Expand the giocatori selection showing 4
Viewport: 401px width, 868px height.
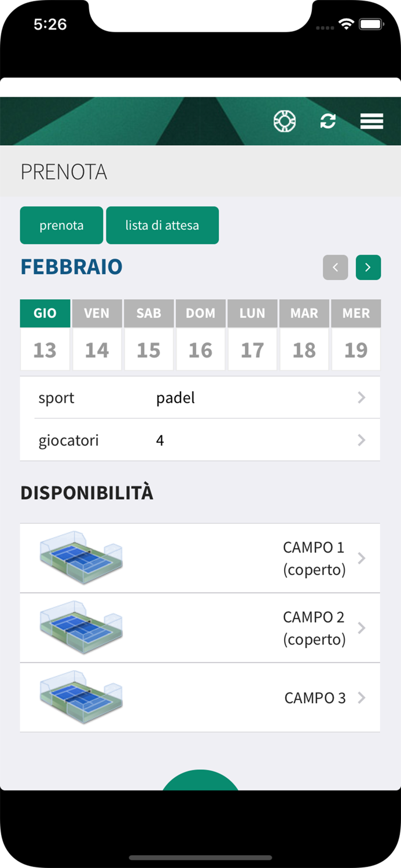[x=200, y=440]
